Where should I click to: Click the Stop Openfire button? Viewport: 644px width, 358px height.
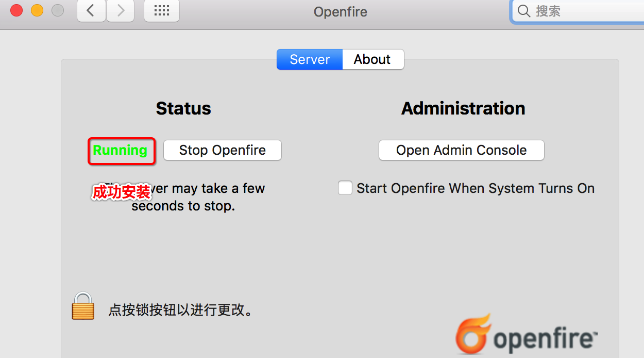[x=223, y=150]
